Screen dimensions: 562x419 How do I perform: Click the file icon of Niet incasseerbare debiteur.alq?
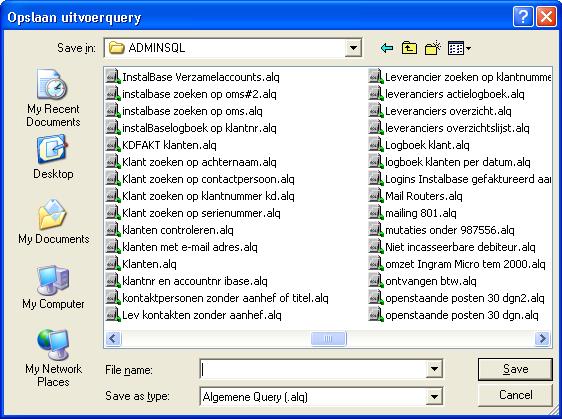point(376,247)
